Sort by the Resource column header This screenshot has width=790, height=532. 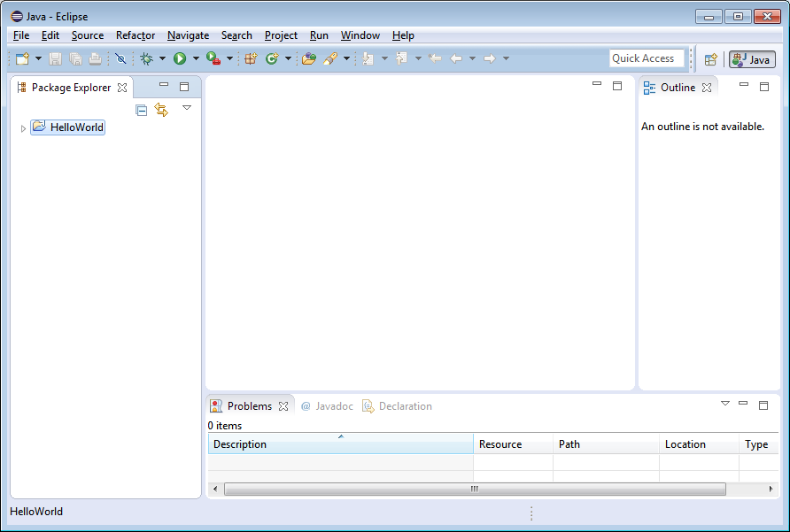(x=513, y=443)
